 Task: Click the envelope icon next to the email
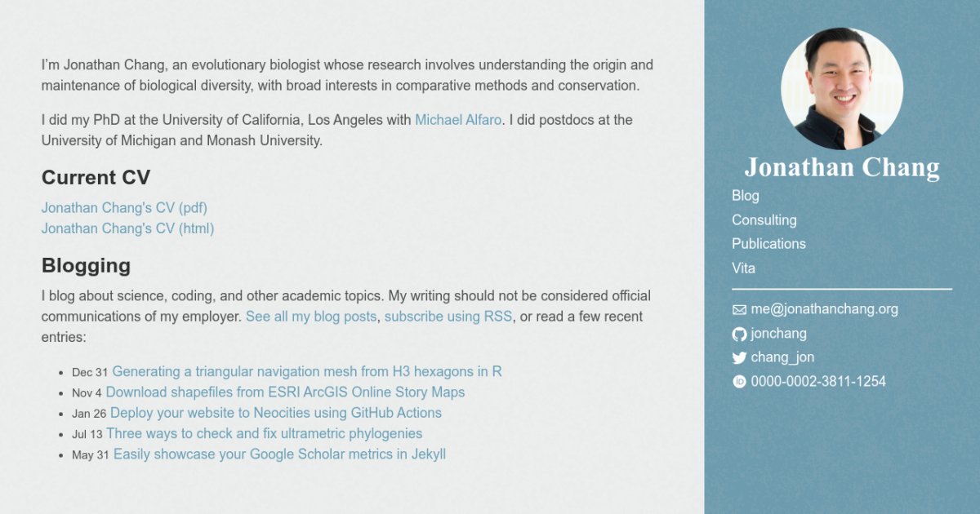pyautogui.click(x=739, y=309)
